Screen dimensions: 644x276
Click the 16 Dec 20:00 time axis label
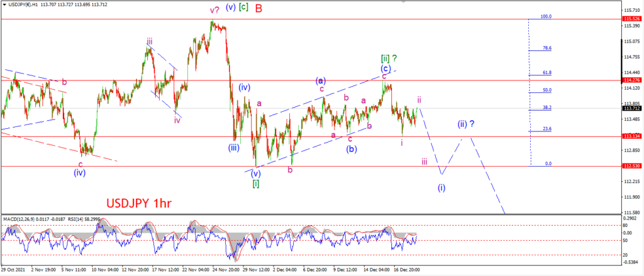tap(408, 270)
